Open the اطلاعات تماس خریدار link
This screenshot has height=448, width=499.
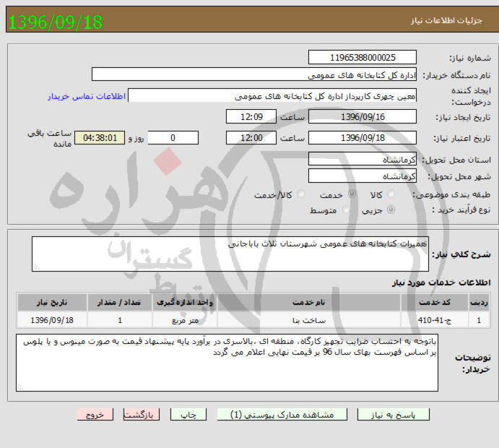tap(87, 96)
